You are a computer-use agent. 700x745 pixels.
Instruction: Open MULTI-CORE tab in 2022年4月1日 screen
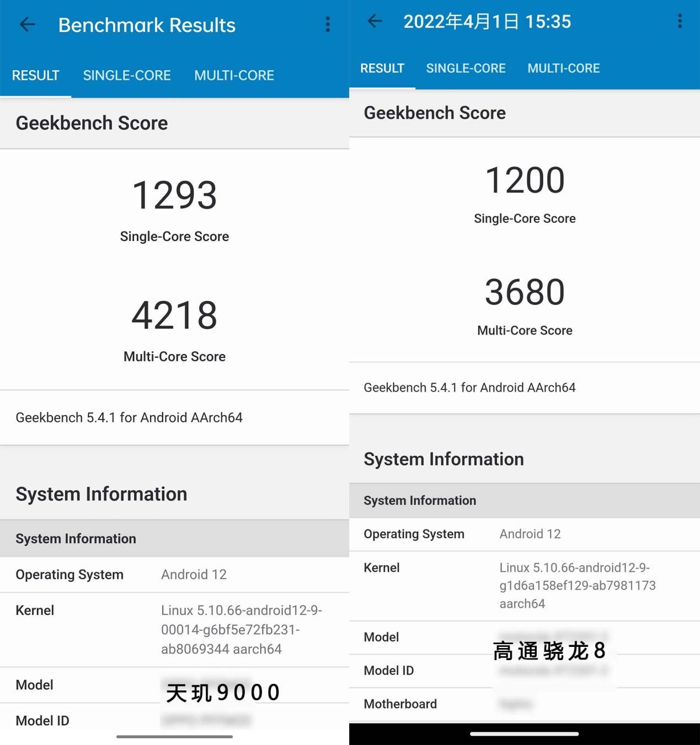click(563, 68)
